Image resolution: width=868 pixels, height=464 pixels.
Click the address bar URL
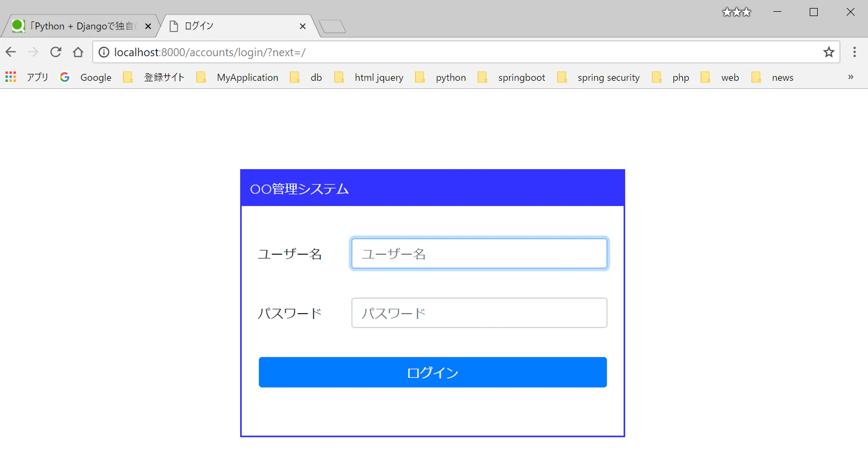click(x=210, y=52)
